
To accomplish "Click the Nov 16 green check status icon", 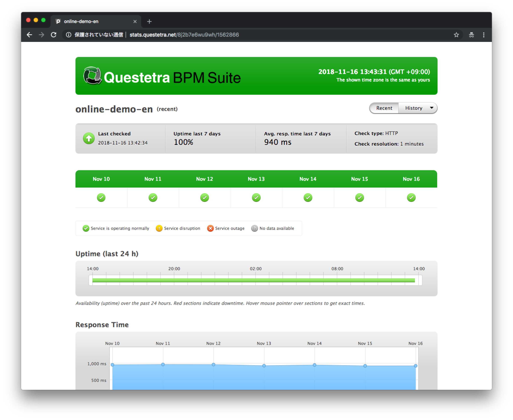I will tap(411, 198).
